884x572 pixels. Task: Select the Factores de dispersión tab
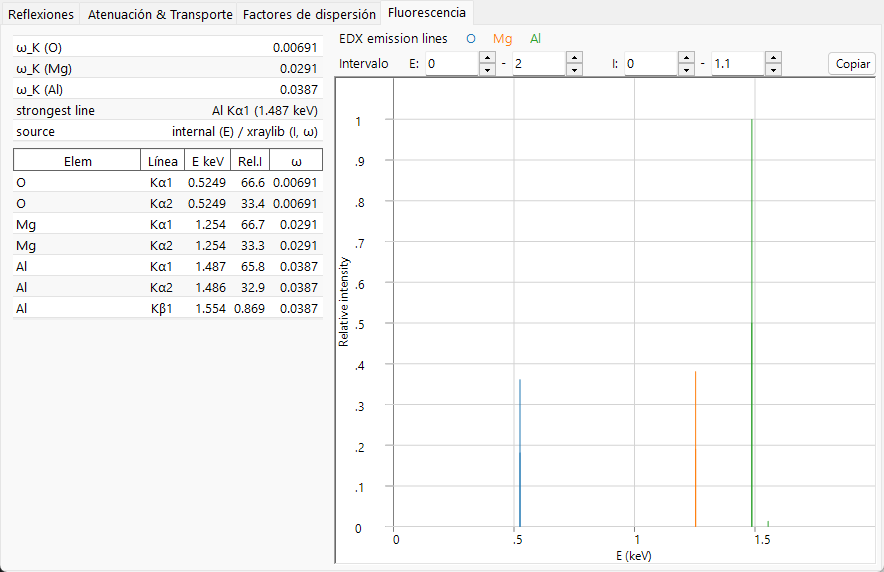point(309,15)
